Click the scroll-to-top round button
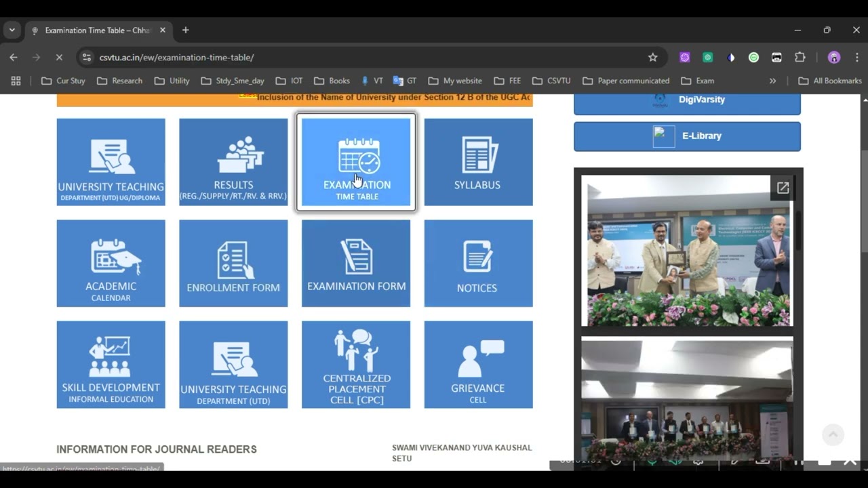868x488 pixels. point(833,434)
